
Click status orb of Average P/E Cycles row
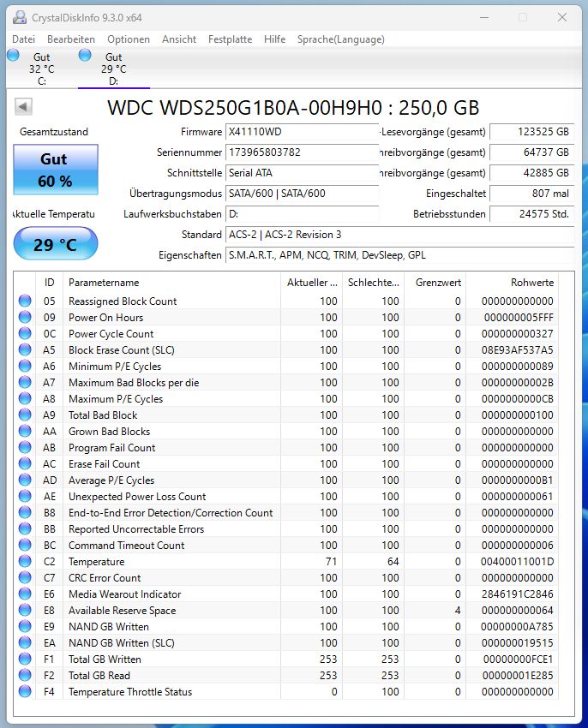[25, 480]
